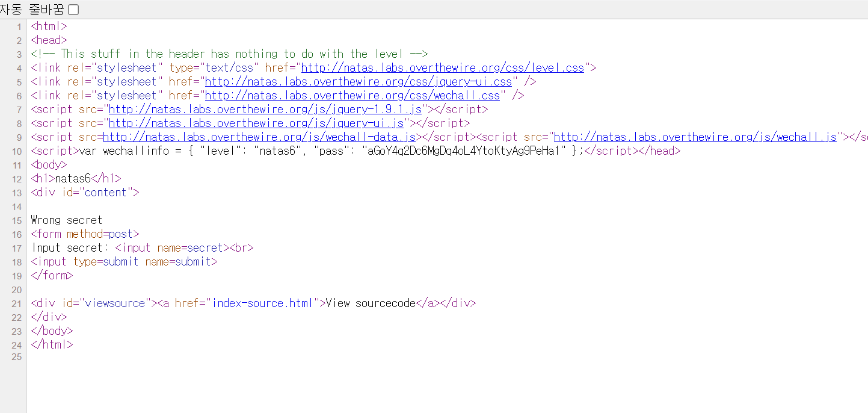Image resolution: width=868 pixels, height=413 pixels.
Task: Click the <head> tag on line 2
Action: [49, 40]
